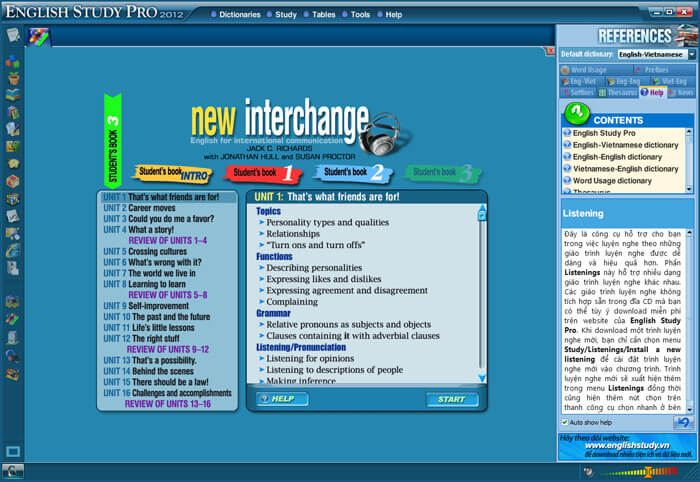Open the Help menu in the top bar
The width and height of the screenshot is (700, 482).
click(394, 14)
